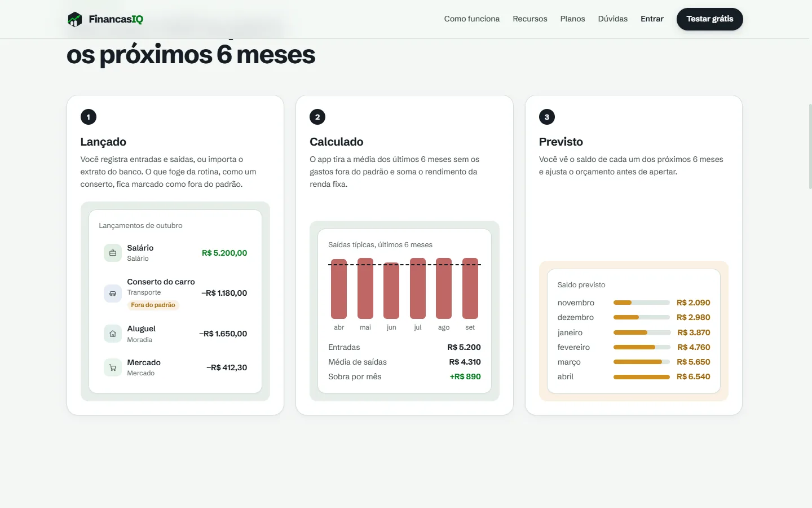
Task: Open the Recursos menu item
Action: pos(530,19)
